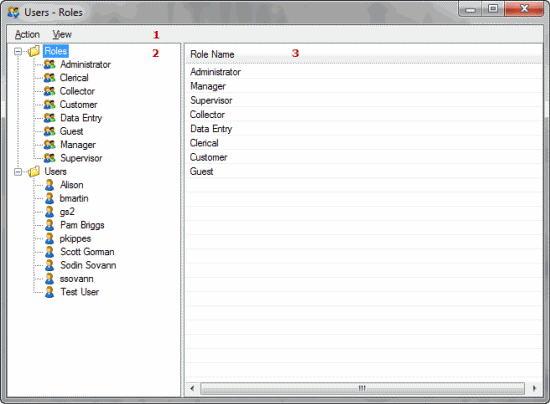
Task: Click the pkippes user icon
Action: coord(49,238)
